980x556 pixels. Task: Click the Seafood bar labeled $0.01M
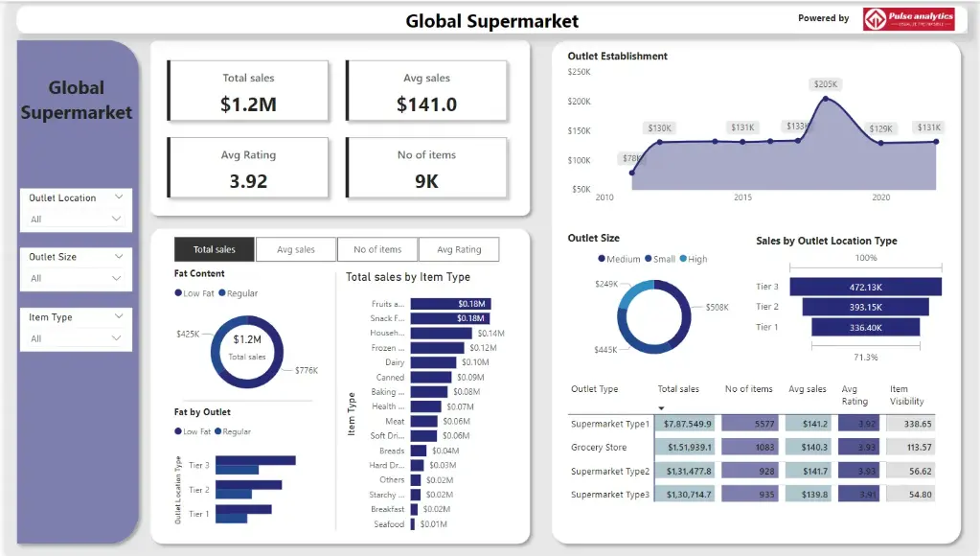coord(413,524)
